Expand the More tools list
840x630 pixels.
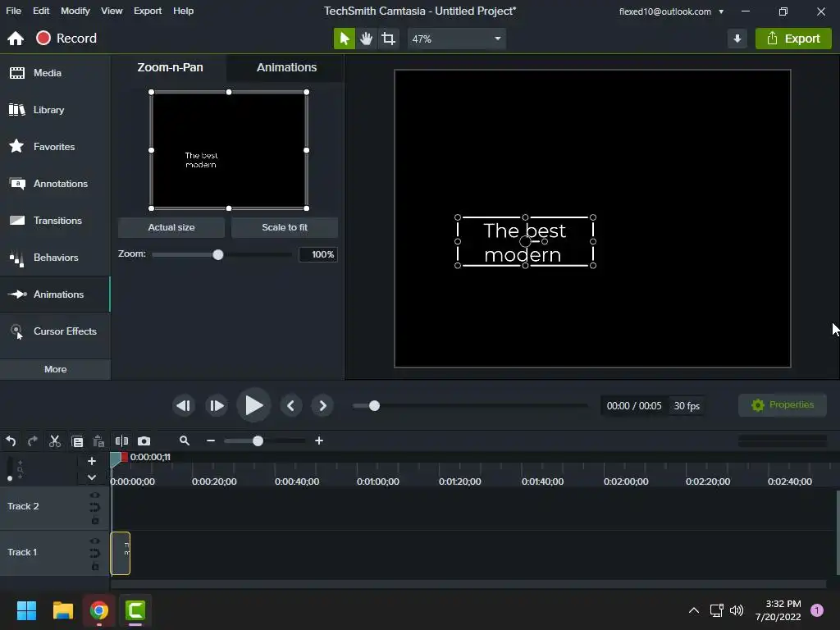coord(55,369)
